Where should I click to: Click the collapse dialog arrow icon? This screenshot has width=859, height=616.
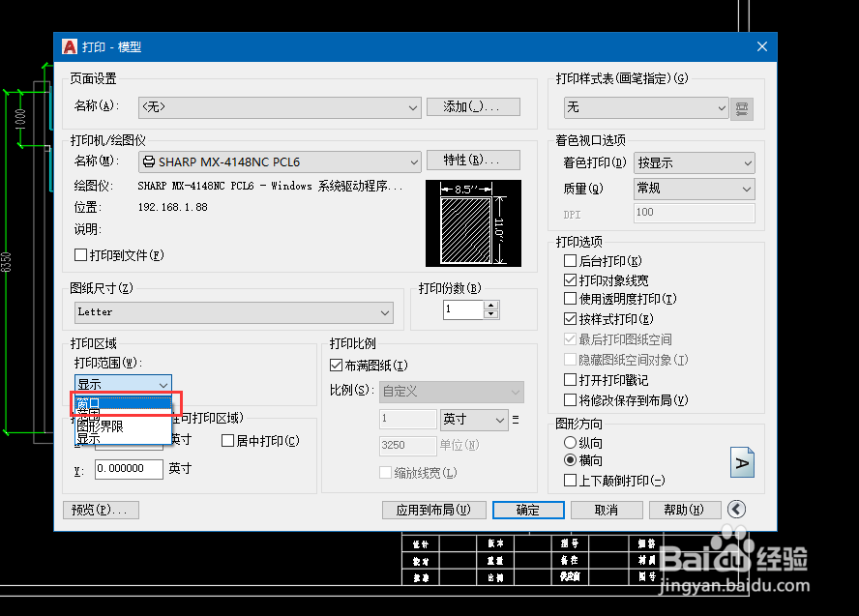736,510
